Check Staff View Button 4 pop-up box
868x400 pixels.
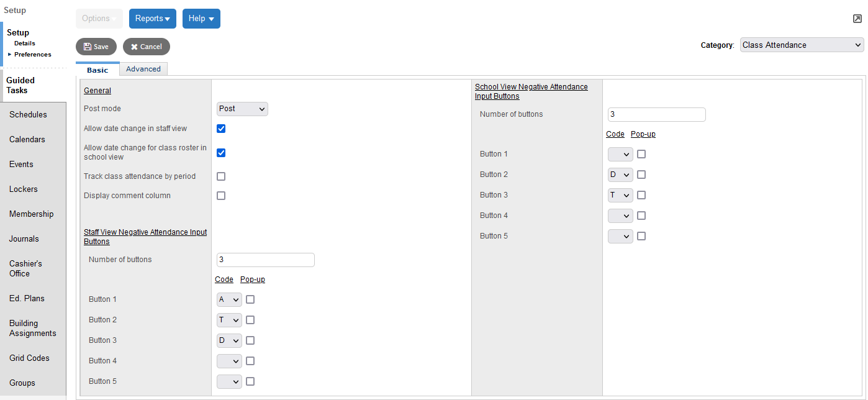point(250,361)
